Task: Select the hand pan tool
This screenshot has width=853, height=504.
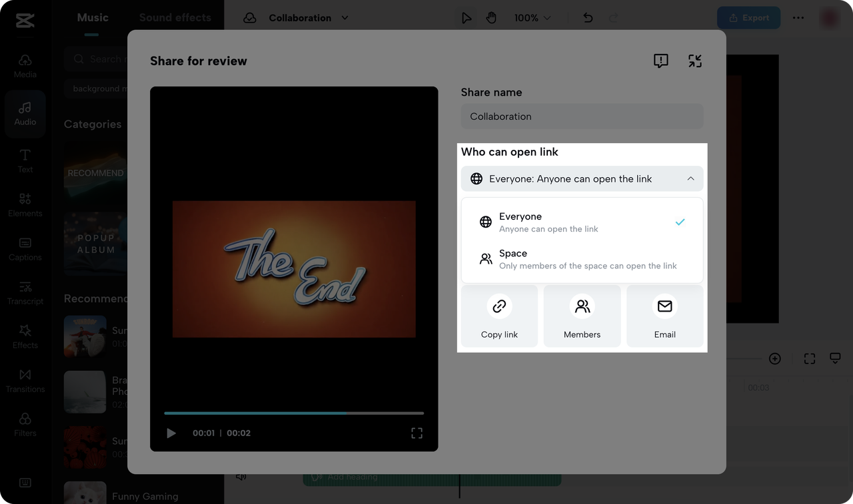Action: point(491,18)
